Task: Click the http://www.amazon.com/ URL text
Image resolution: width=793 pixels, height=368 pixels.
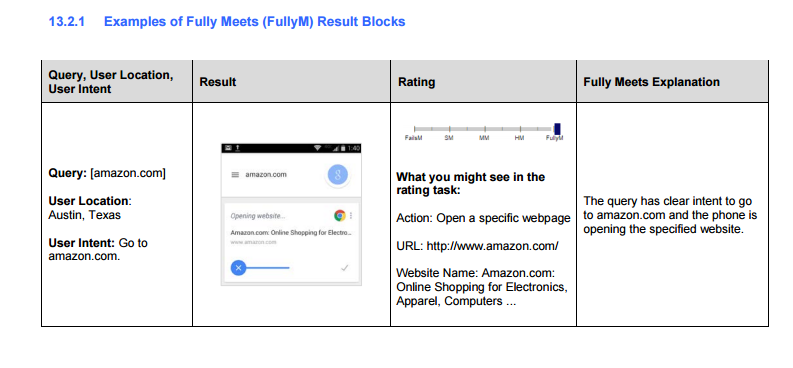Action: pyautogui.click(x=493, y=246)
